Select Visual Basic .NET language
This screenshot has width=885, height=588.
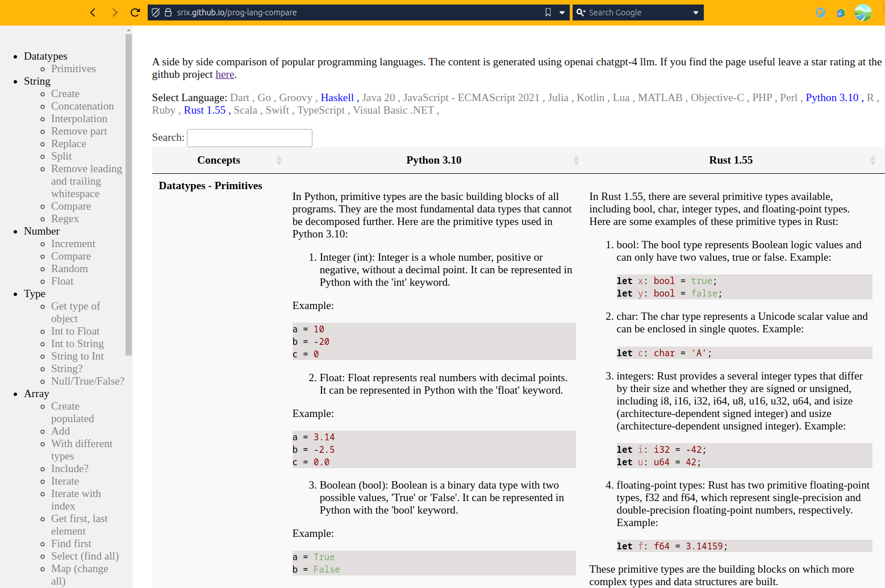(x=394, y=110)
